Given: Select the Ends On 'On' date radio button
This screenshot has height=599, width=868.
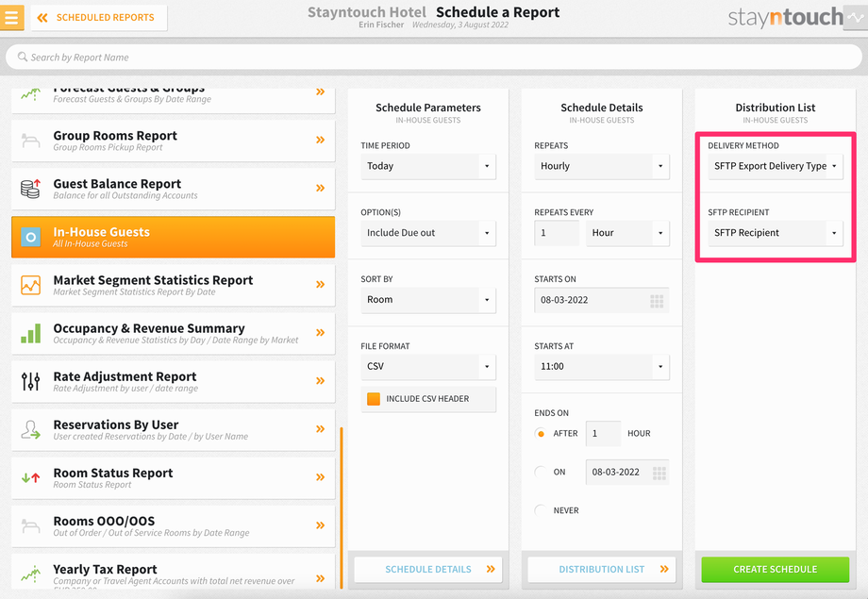Looking at the screenshot, I should point(541,472).
